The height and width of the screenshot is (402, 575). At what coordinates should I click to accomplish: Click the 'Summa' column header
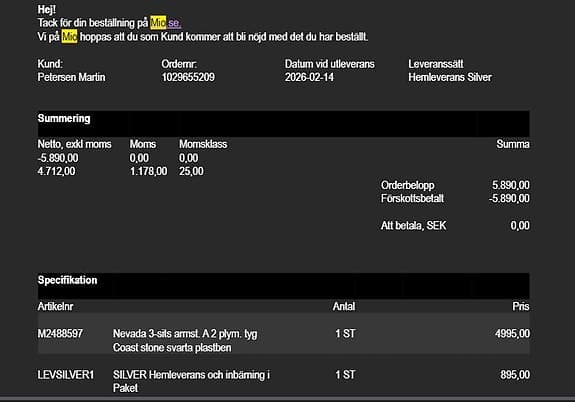[x=513, y=144]
